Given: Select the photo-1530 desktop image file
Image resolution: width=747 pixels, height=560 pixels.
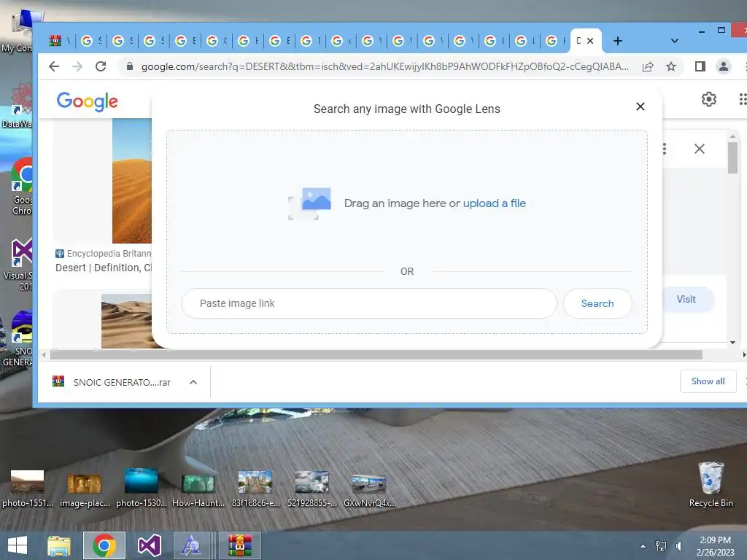Looking at the screenshot, I should pyautogui.click(x=141, y=489).
